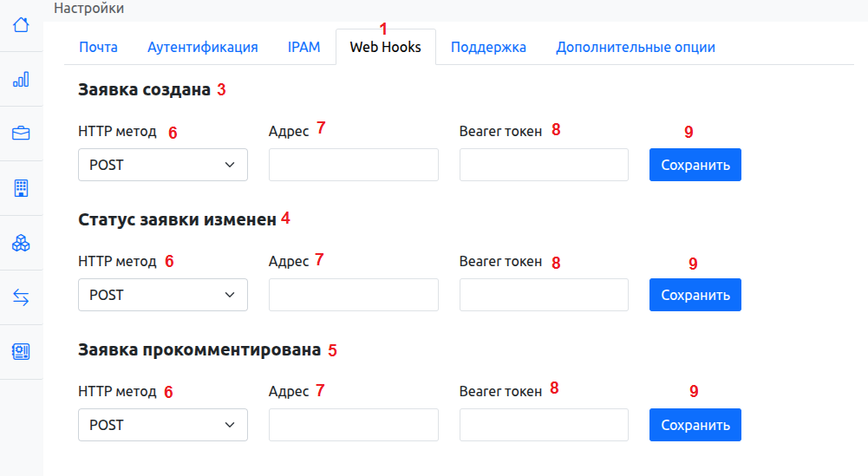The height and width of the screenshot is (476, 868).
Task: Click the two-way arrows sidebar icon
Action: point(21,297)
